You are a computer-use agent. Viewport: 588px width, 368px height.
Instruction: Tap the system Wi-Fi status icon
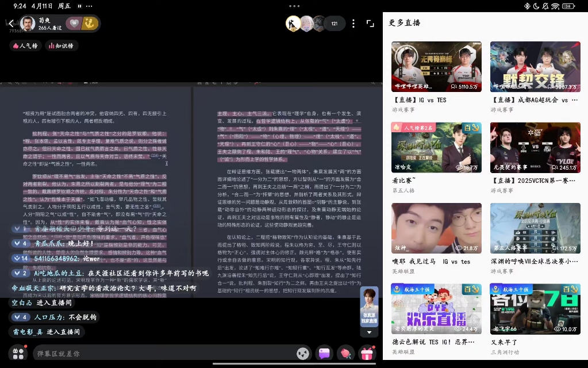(x=555, y=6)
